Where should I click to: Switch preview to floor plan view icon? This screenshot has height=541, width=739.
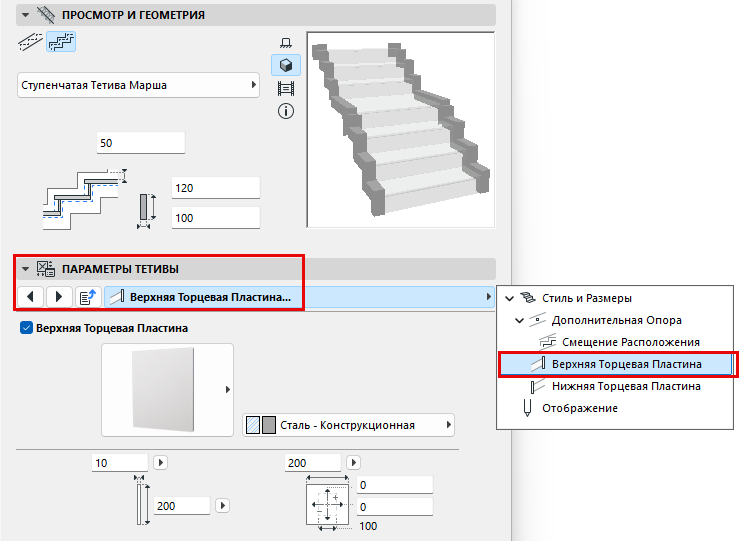(x=286, y=43)
